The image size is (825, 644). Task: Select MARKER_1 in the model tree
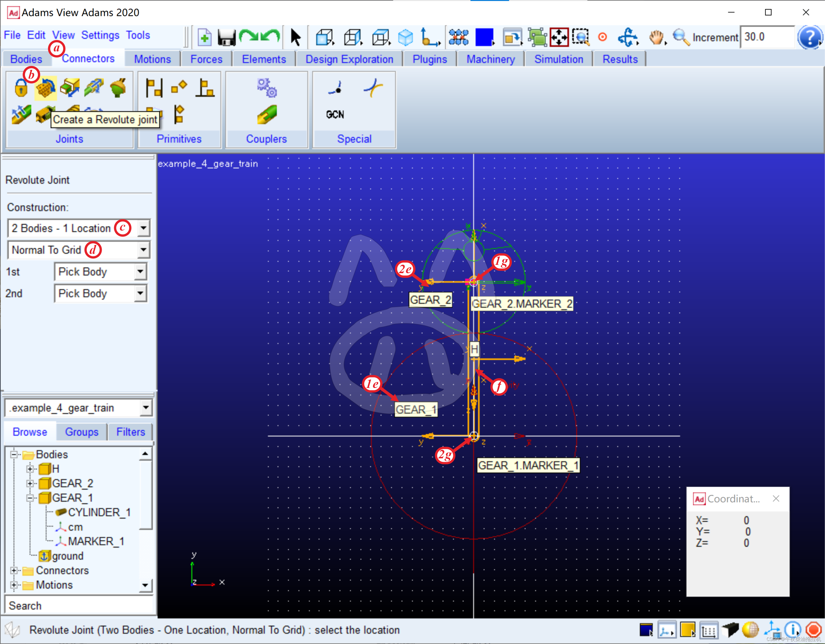tap(90, 541)
